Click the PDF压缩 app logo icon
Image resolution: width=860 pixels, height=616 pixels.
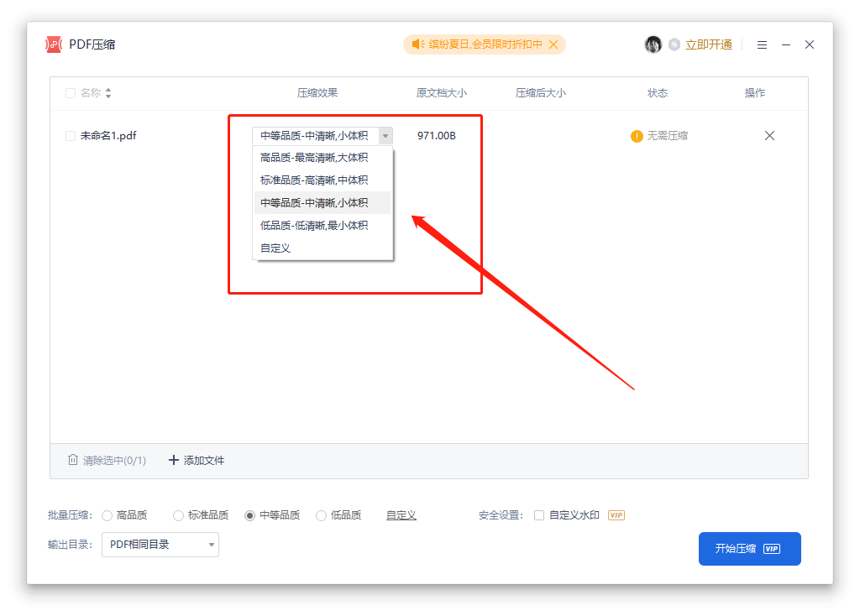coord(54,44)
